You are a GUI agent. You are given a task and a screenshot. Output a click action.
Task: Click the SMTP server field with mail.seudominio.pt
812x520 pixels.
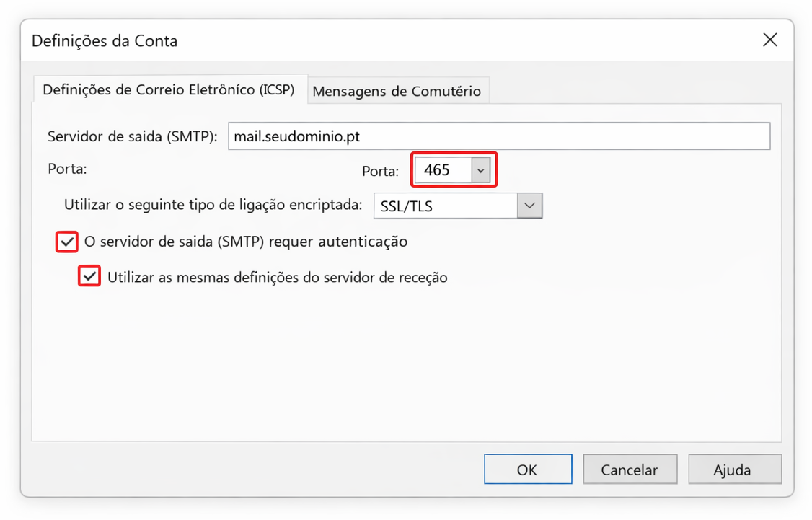tap(498, 136)
